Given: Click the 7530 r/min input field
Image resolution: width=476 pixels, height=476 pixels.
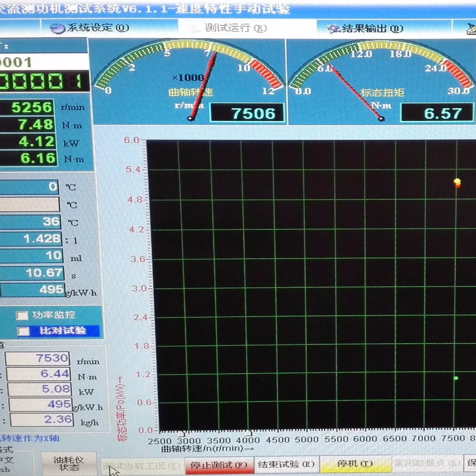Looking at the screenshot, I should coord(38,358).
